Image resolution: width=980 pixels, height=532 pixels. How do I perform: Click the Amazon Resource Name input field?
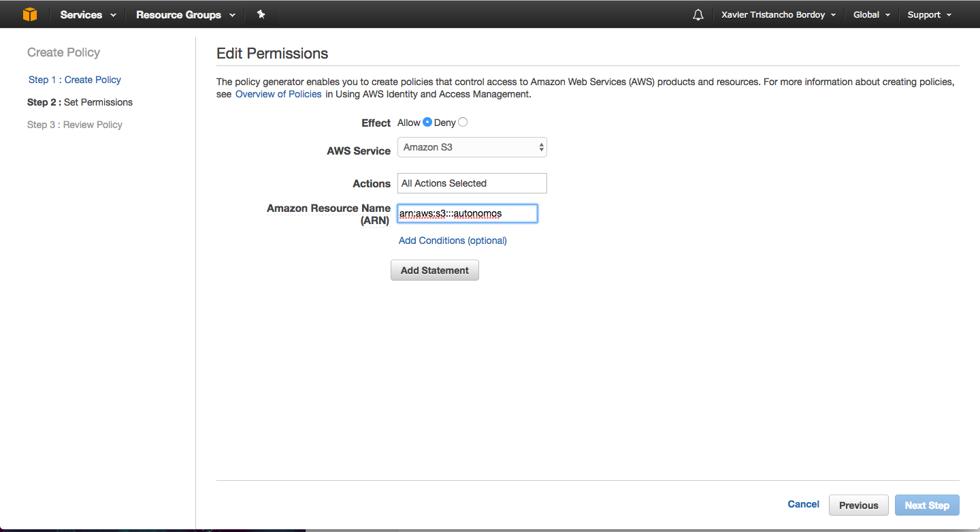pyautogui.click(x=468, y=213)
